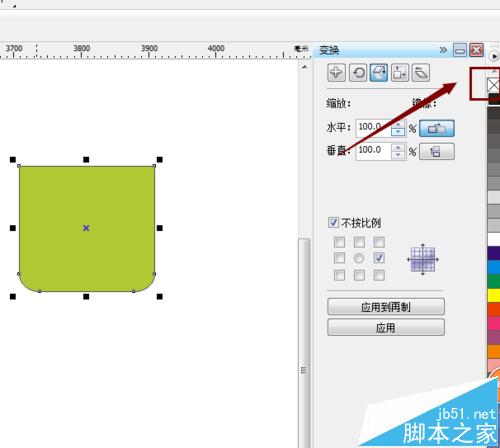Click the 垂直 scale percentage field

coord(373,152)
